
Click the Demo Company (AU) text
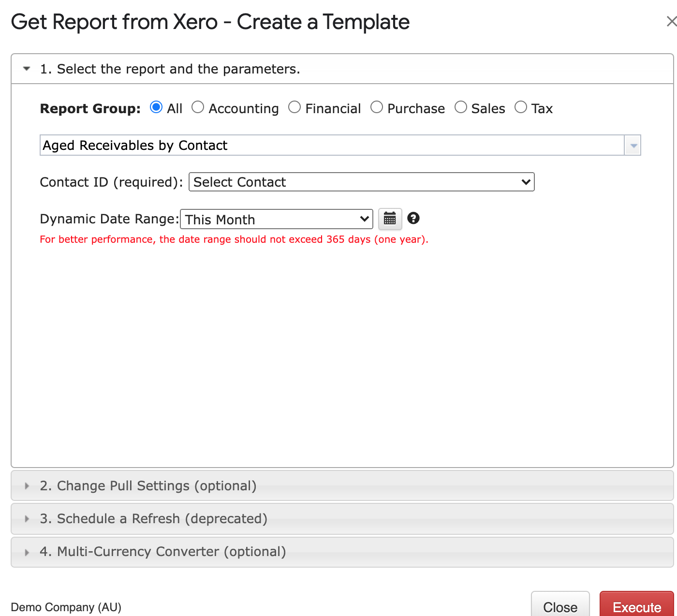point(66,607)
